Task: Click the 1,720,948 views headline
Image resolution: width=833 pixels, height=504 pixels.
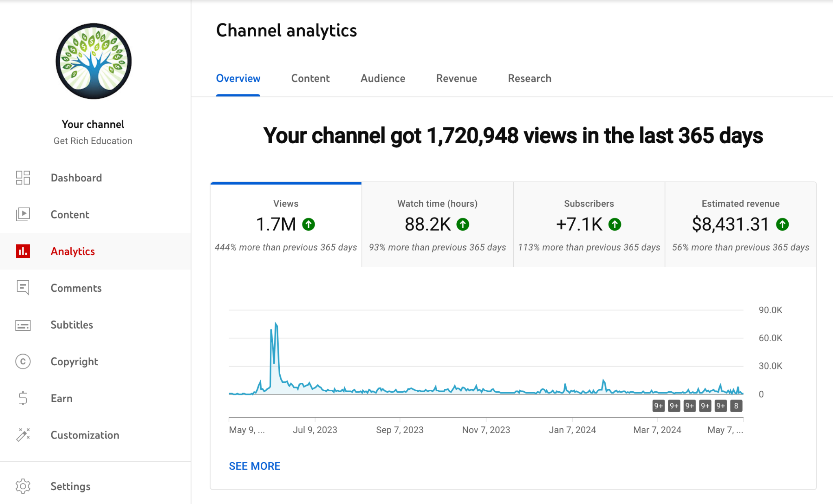Action: pyautogui.click(x=513, y=135)
